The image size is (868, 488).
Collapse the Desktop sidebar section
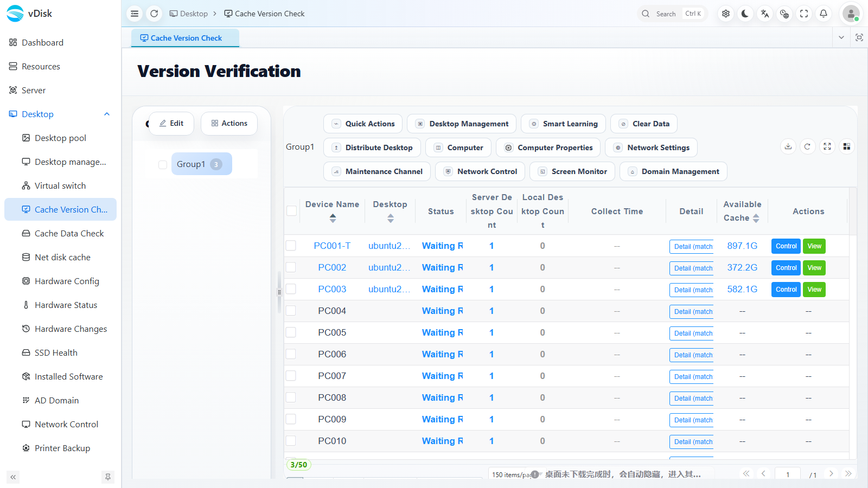(107, 114)
